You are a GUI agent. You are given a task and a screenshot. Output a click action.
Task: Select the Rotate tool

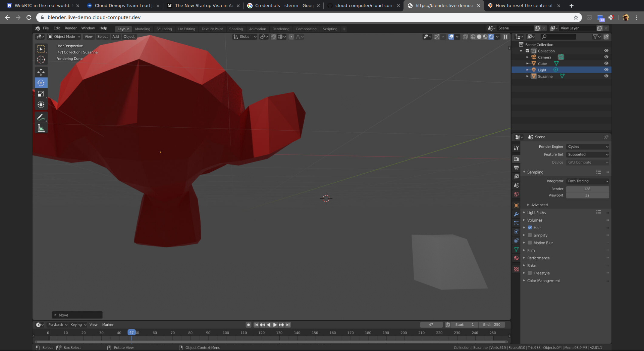tap(41, 83)
